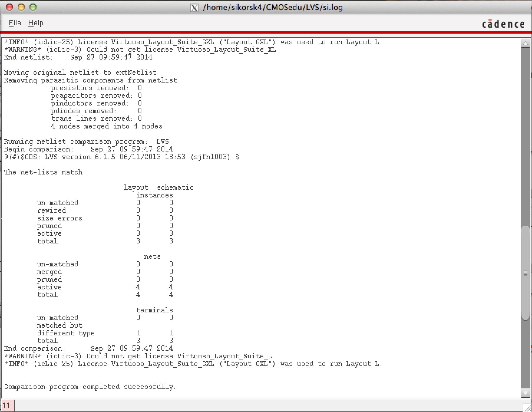Click 'End netlist:' timestamp line
532x412 pixels.
78,57
